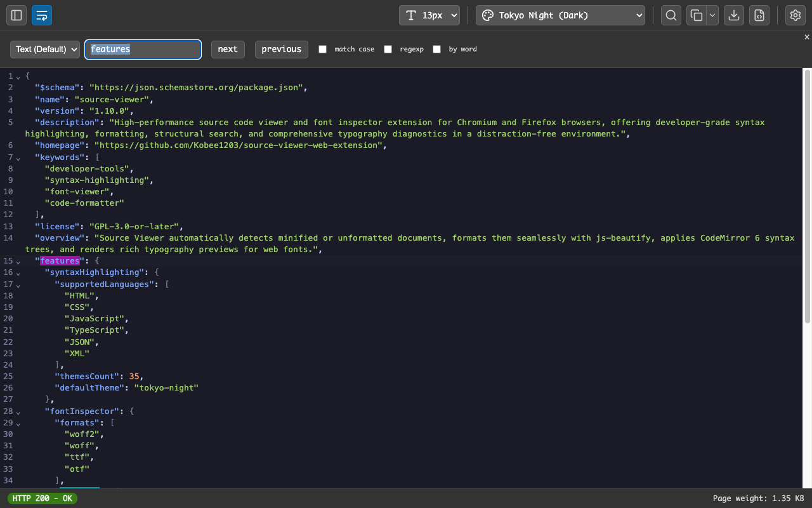812x508 pixels.
Task: Click the "HTML" language entry
Action: (x=79, y=296)
